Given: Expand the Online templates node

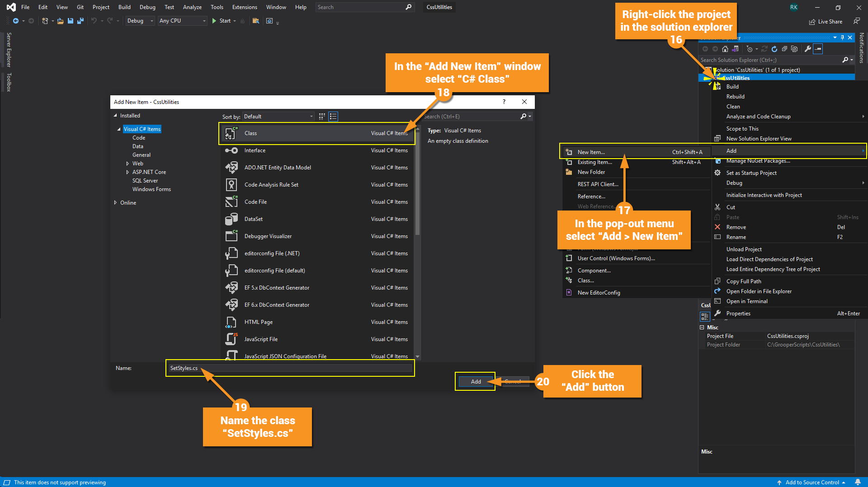Looking at the screenshot, I should click(116, 203).
